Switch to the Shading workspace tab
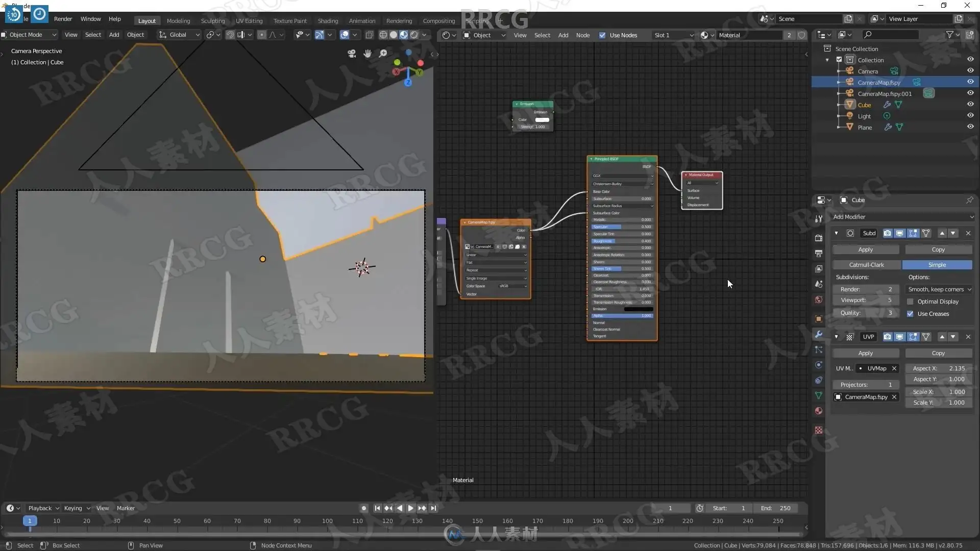 pos(328,21)
